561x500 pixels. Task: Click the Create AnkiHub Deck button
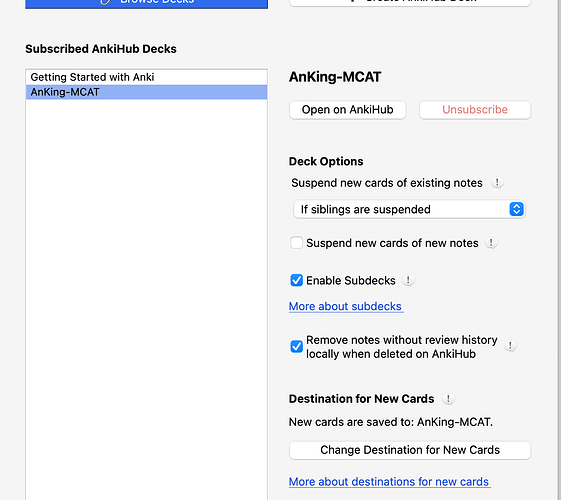click(410, 2)
